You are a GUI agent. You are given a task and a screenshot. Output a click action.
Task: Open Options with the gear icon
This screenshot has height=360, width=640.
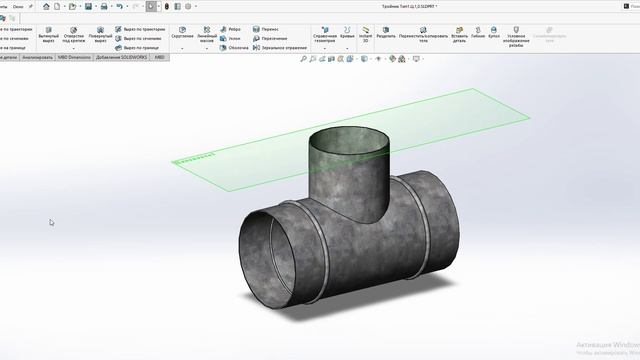(188, 6)
